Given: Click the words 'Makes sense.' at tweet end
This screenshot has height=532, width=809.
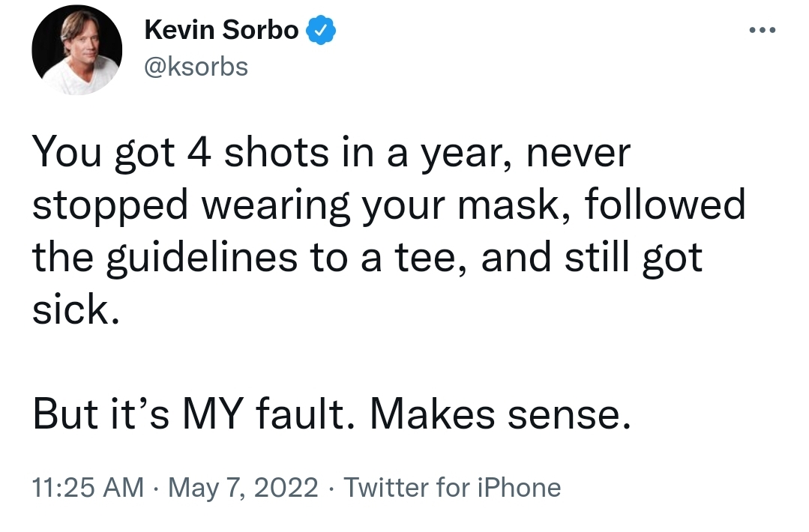Looking at the screenshot, I should tap(500, 414).
